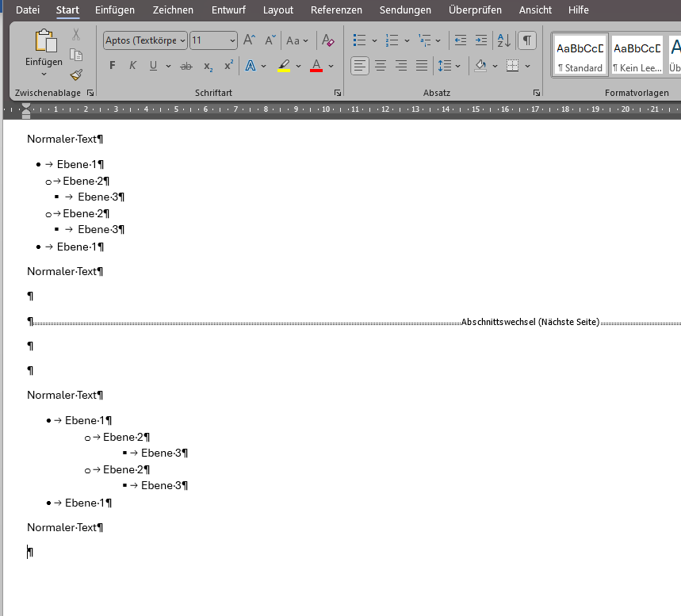
Task: Toggle strikethrough formatting
Action: pyautogui.click(x=186, y=66)
